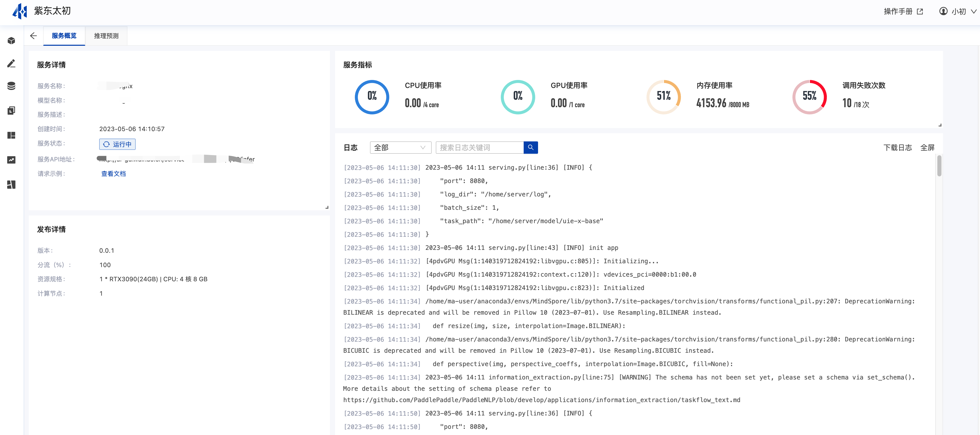The image size is (980, 435).
Task: Open the database stack icon in sidebar
Action: (11, 86)
